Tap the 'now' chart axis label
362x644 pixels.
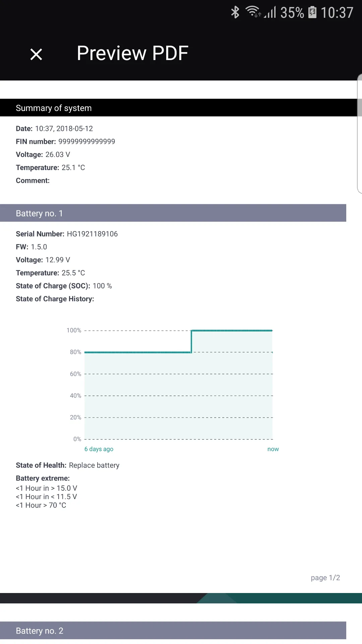pyautogui.click(x=273, y=449)
